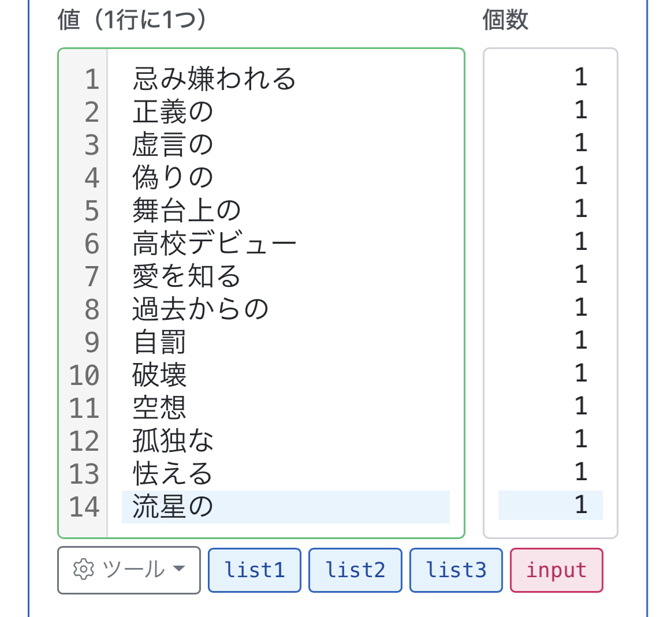This screenshot has height=617, width=672.
Task: Click the pink input button
Action: click(556, 570)
